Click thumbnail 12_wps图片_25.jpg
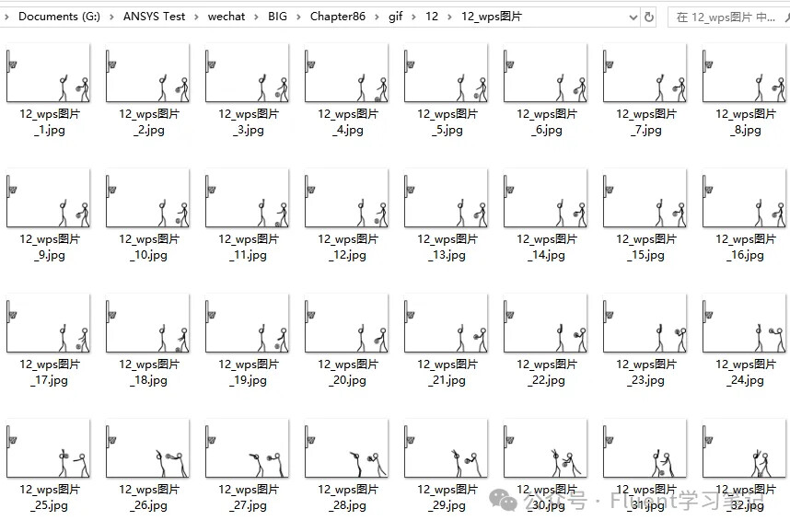The image size is (790, 532). click(x=49, y=451)
